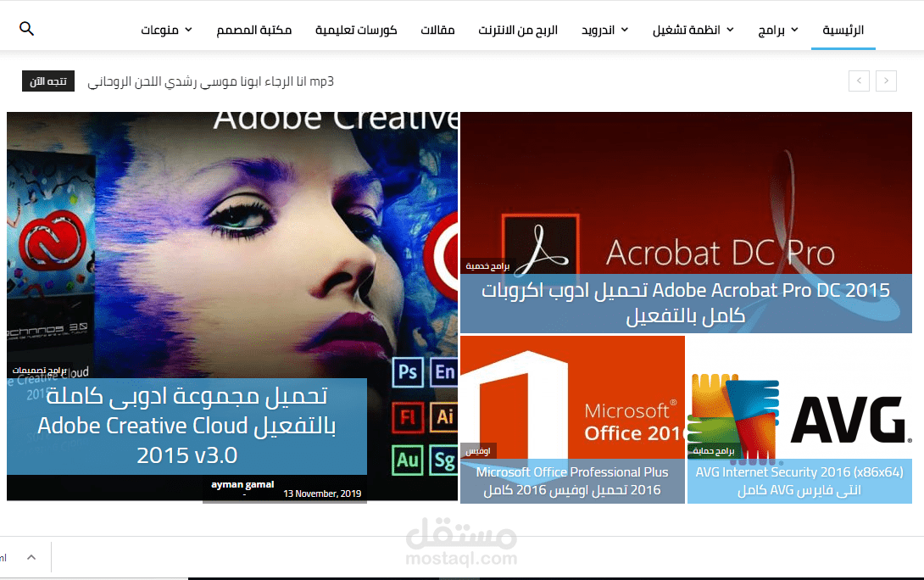Click the برامج حماية category tag
Screen dimensions: 924x580
tap(714, 451)
